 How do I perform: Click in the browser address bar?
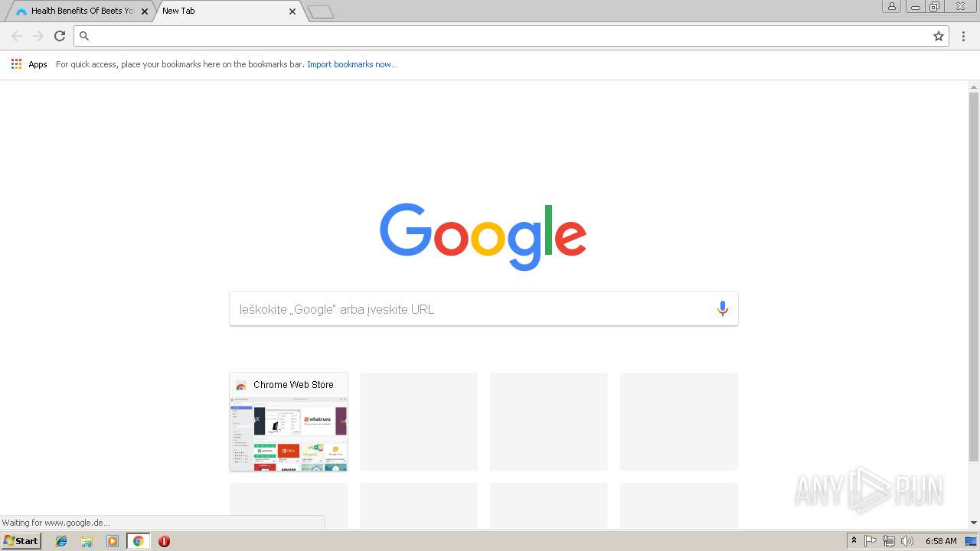pyautogui.click(x=505, y=36)
